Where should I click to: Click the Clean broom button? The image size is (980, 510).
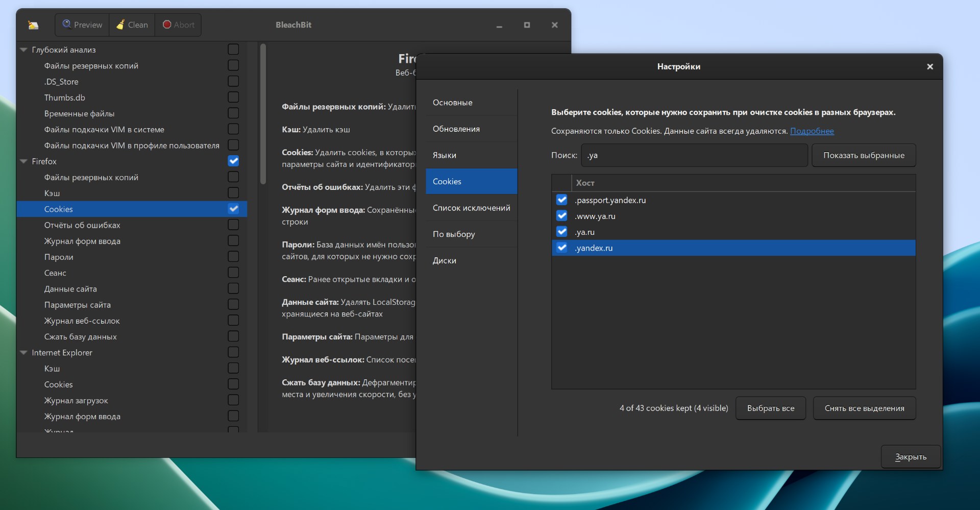pos(132,25)
